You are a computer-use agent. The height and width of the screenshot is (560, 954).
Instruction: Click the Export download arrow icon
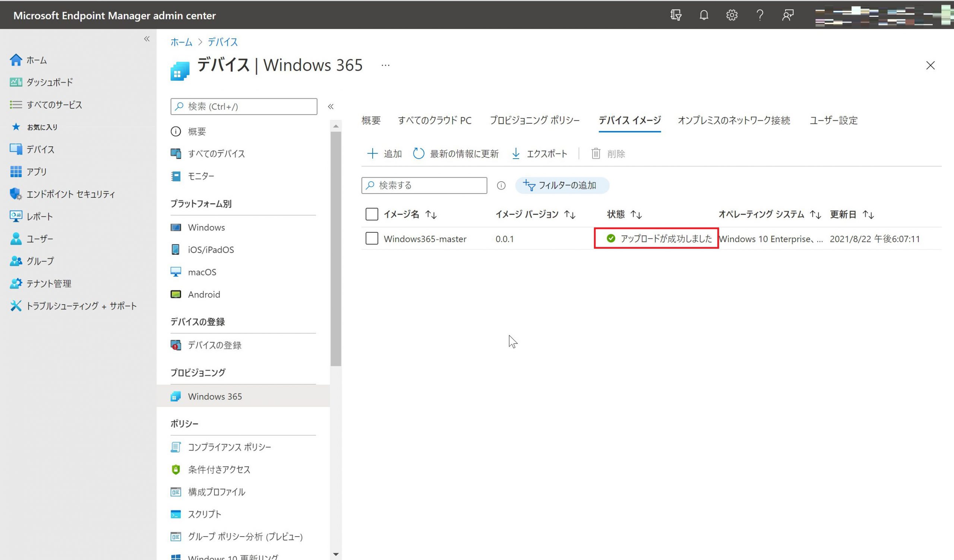[x=516, y=154]
